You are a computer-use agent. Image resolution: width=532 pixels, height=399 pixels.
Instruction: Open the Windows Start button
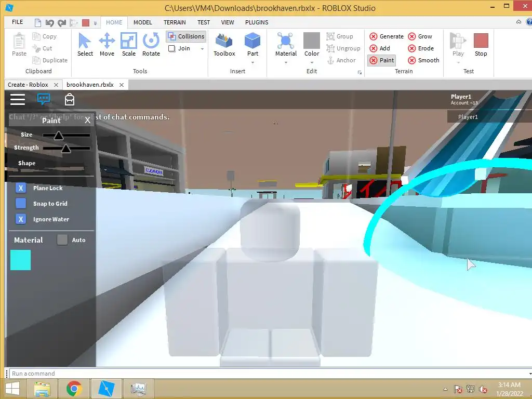[x=12, y=389]
